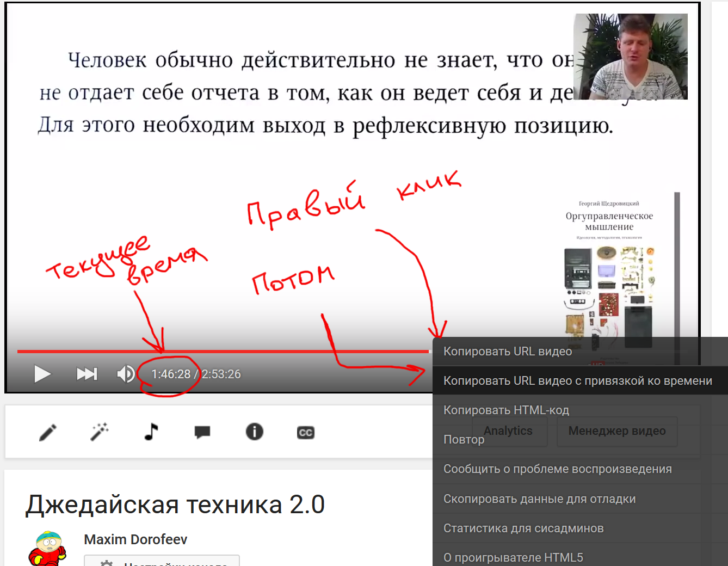Viewport: 728px width, 566px height.
Task: Click the channel avatar thumbnail
Action: (x=48, y=549)
